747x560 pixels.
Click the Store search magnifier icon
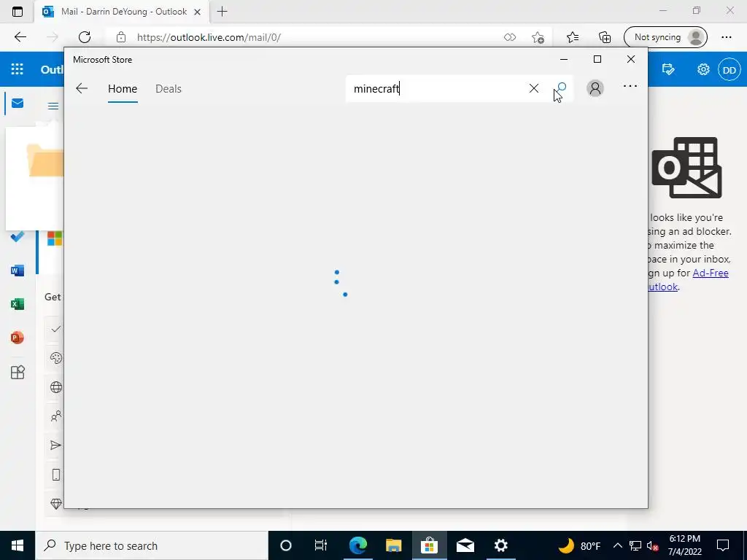point(561,88)
